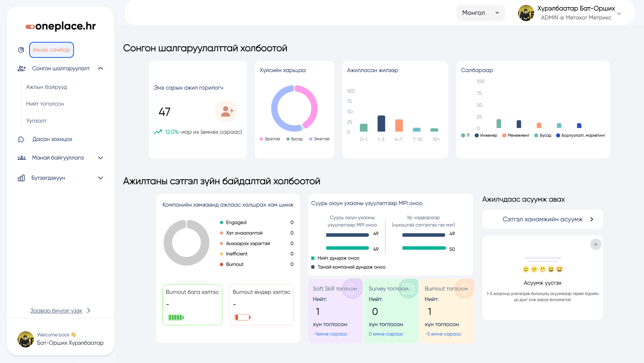Open the Монгол language dropdown

point(480,13)
